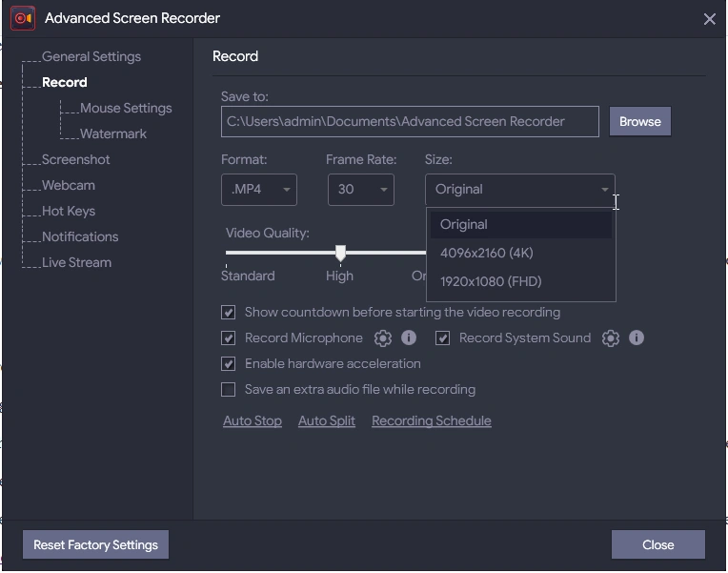
Task: Show Record Microphone info tooltip icon
Action: click(x=409, y=338)
